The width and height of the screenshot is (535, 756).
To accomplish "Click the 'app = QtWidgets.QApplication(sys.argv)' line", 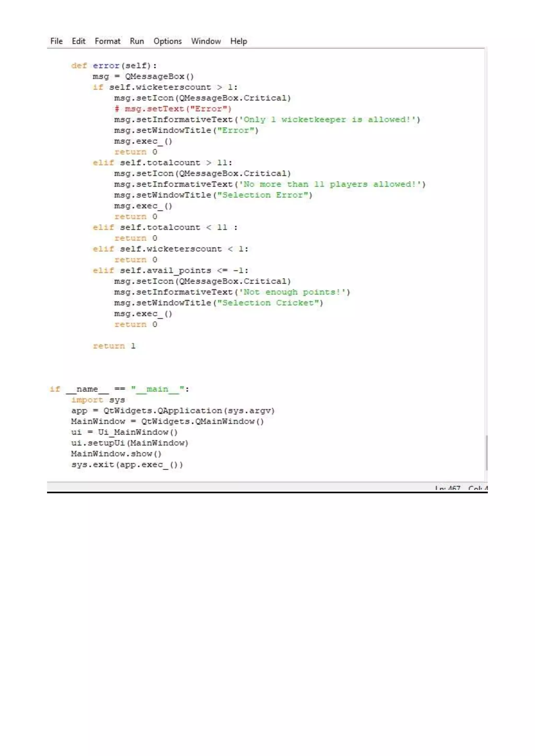I will point(173,411).
